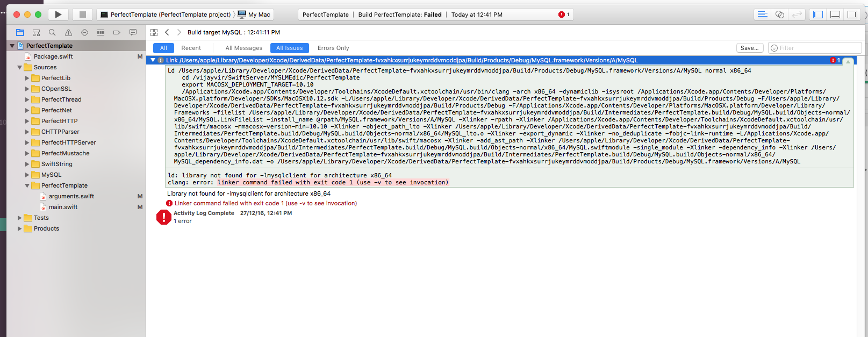This screenshot has height=337, width=868.
Task: Click the error count badge on Link row
Action: pos(835,60)
